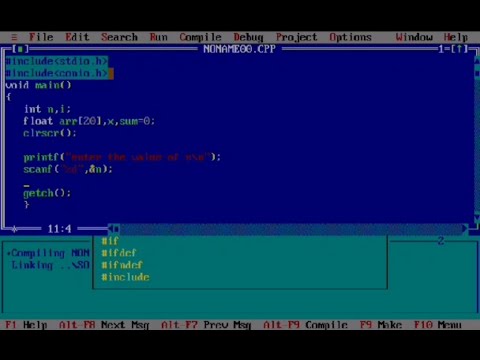This screenshot has height=360, width=480.
Task: Click the getch(); line
Action: (47, 193)
